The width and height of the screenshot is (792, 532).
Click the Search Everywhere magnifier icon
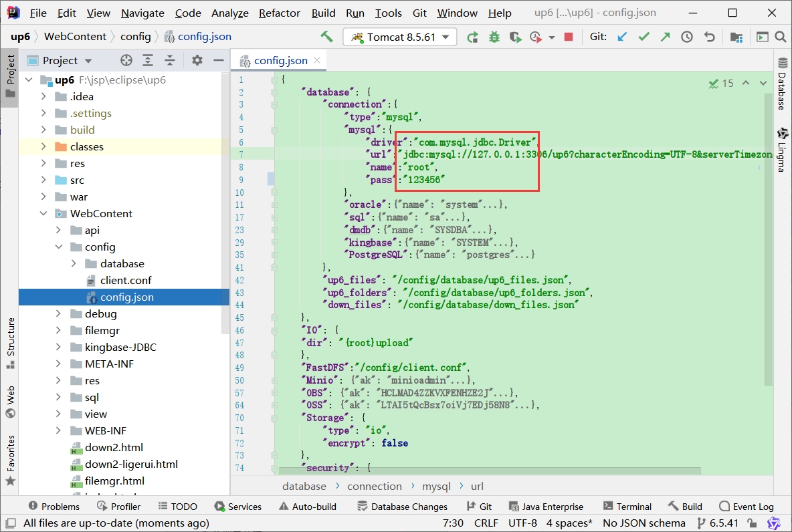779,37
